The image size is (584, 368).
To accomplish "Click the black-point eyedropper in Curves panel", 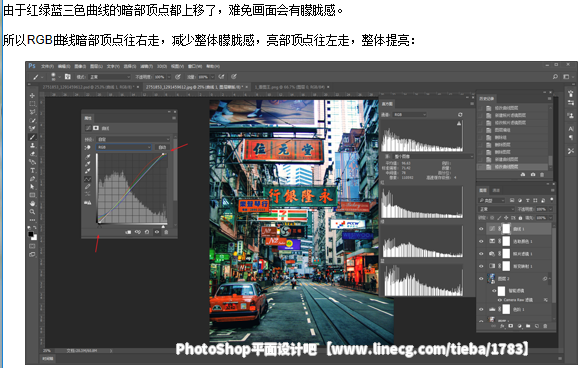I will pos(88,157).
